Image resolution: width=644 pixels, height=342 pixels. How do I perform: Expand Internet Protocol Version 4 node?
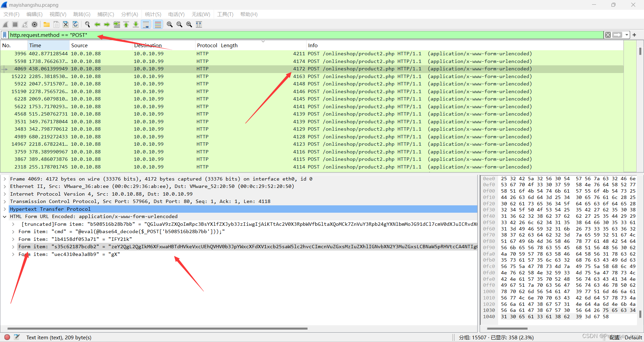click(5, 194)
